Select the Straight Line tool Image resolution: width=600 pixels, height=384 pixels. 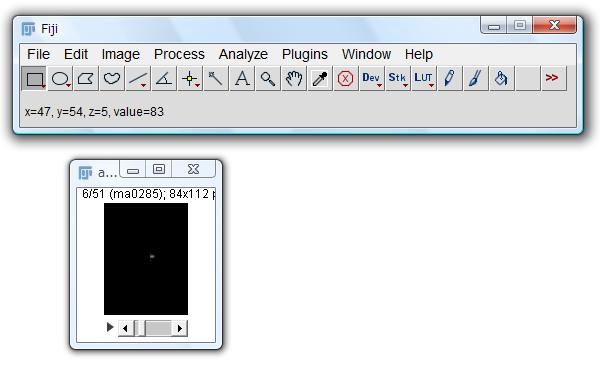[138, 78]
